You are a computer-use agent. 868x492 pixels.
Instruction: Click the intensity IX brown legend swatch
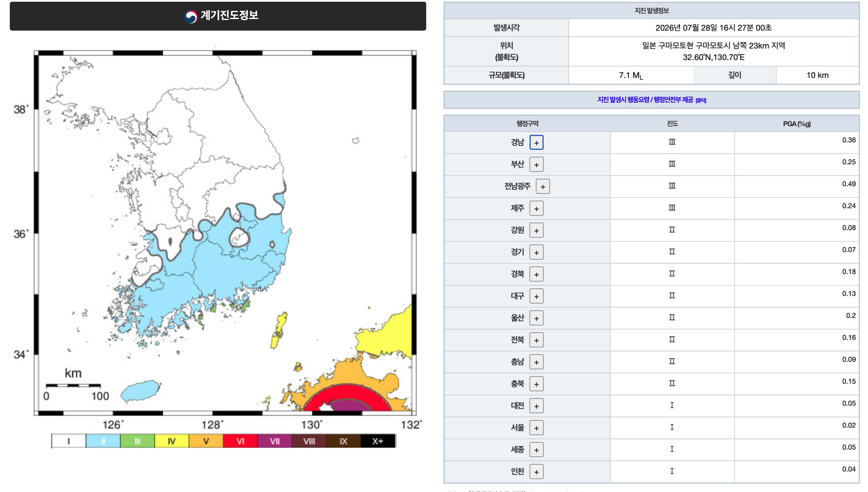point(343,441)
